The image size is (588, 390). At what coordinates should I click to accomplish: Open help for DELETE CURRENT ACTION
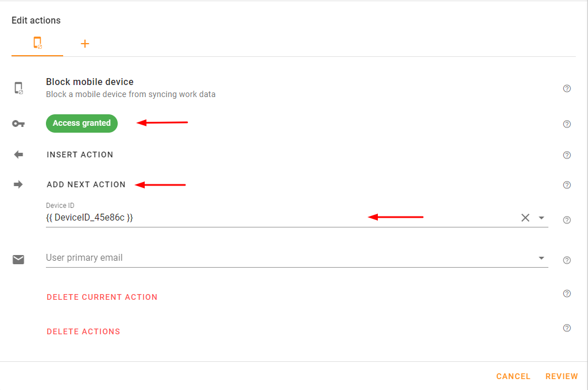pyautogui.click(x=567, y=294)
